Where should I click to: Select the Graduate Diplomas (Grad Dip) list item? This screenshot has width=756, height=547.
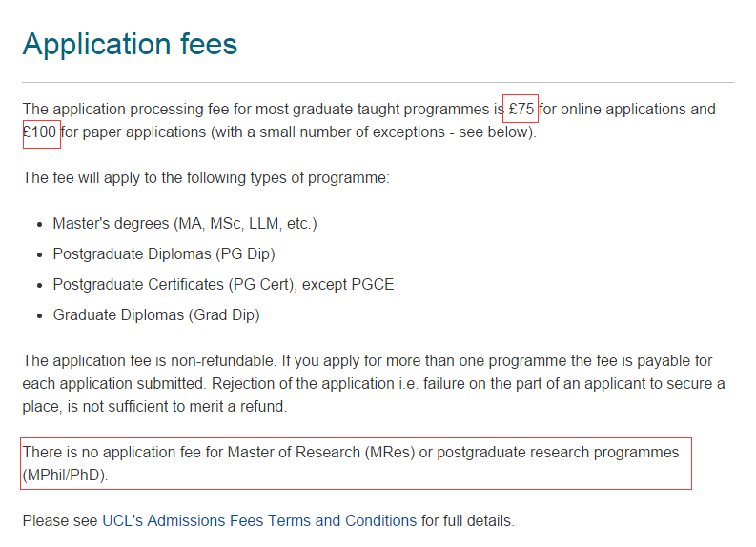click(x=156, y=314)
